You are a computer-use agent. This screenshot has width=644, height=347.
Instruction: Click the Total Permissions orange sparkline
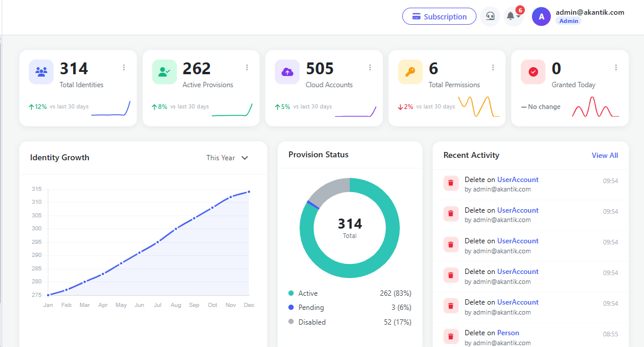[478, 107]
